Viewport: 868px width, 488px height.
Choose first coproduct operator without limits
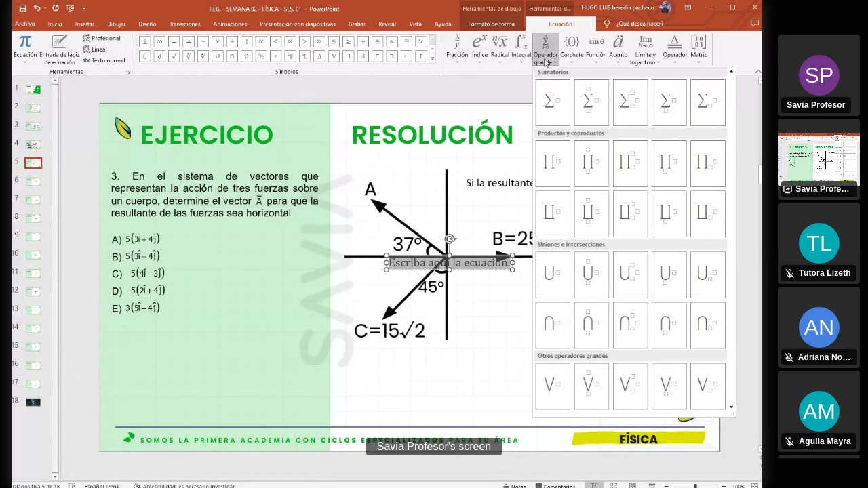pyautogui.click(x=553, y=213)
